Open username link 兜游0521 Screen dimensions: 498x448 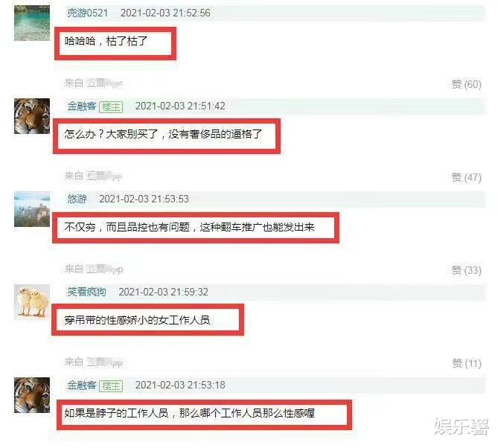pyautogui.click(x=87, y=13)
